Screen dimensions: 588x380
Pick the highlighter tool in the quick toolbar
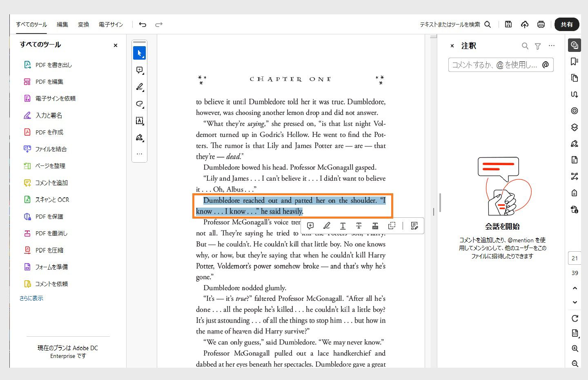point(139,87)
